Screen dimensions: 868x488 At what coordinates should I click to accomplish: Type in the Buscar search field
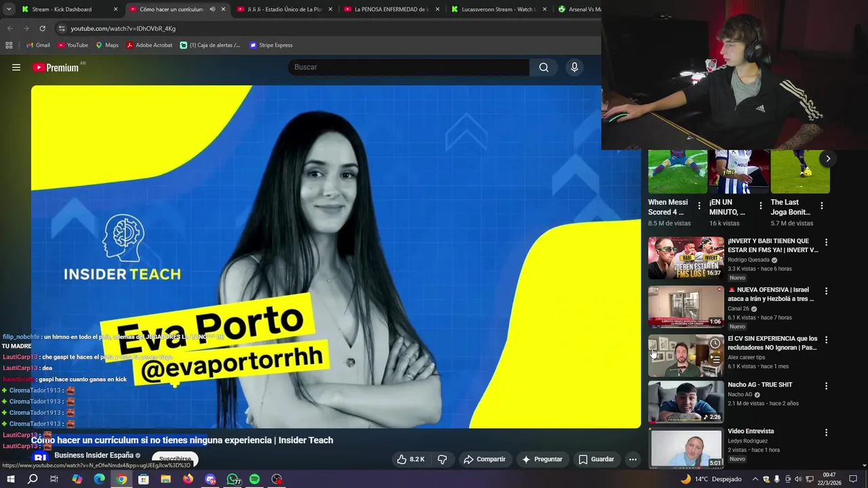pos(409,67)
